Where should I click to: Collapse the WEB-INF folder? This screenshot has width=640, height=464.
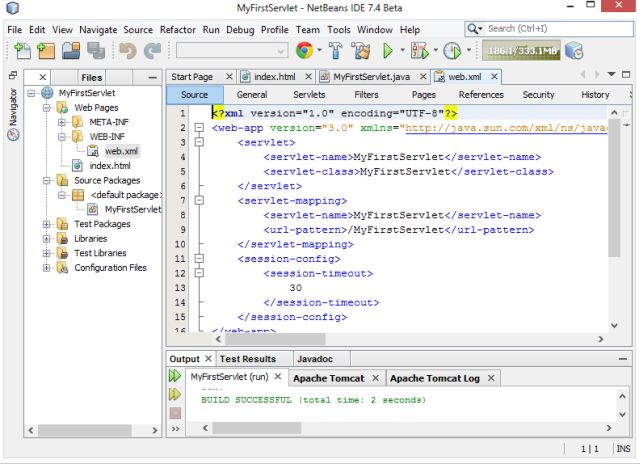(62, 137)
